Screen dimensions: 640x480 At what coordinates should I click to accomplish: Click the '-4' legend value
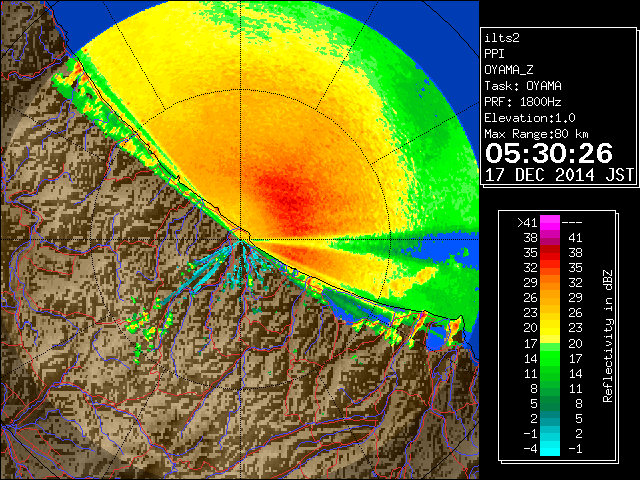pyautogui.click(x=530, y=449)
